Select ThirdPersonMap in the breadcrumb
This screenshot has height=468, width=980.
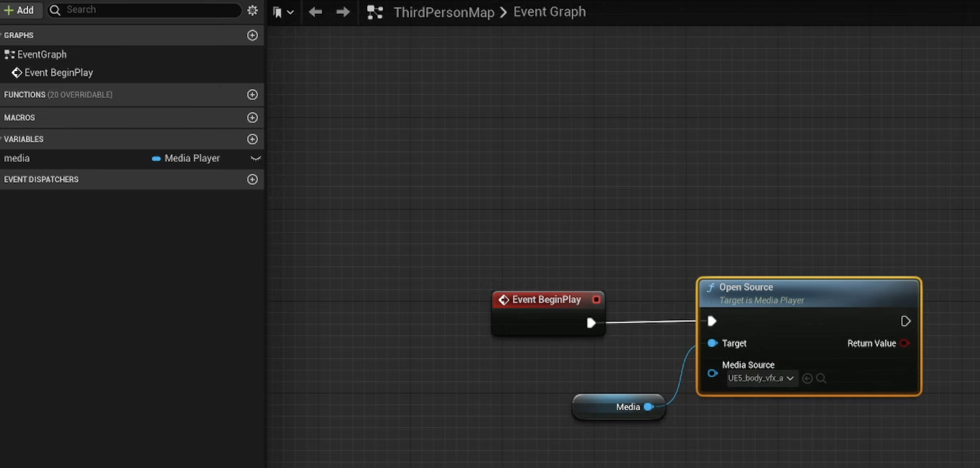pos(444,12)
